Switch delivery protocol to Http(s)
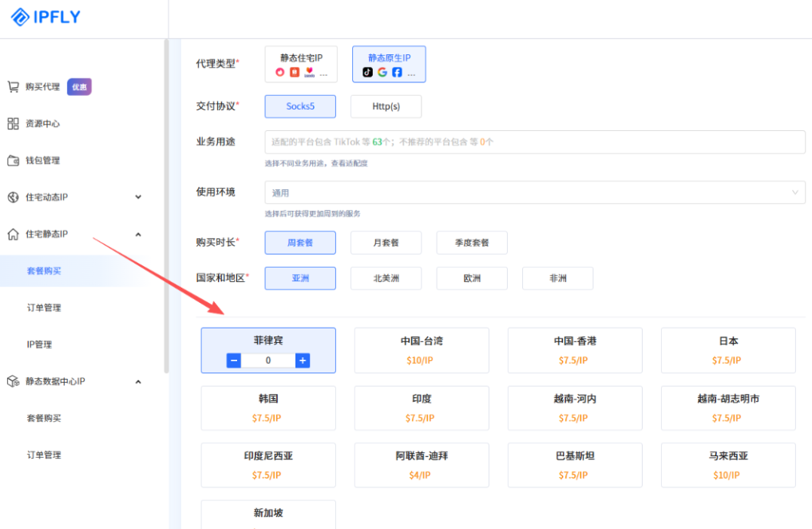 pos(386,105)
